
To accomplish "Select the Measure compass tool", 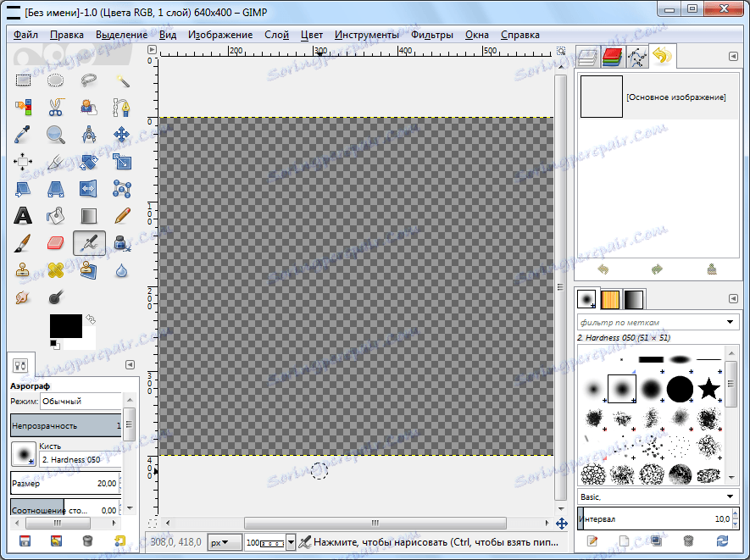I will click(x=89, y=135).
